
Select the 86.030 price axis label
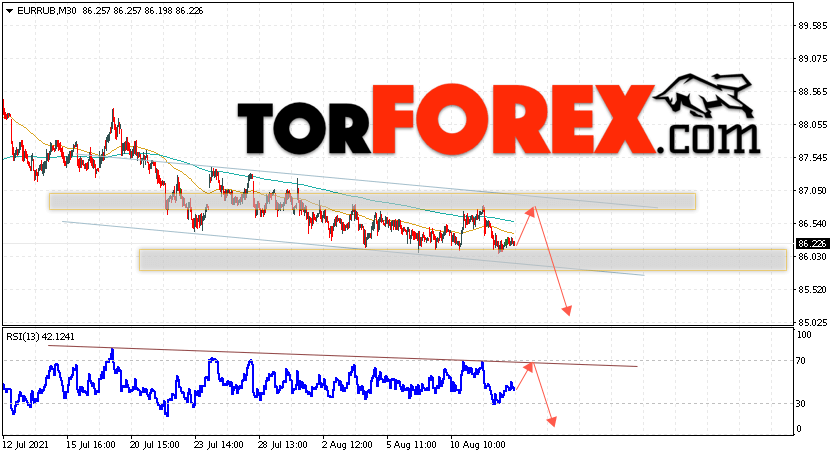(813, 256)
